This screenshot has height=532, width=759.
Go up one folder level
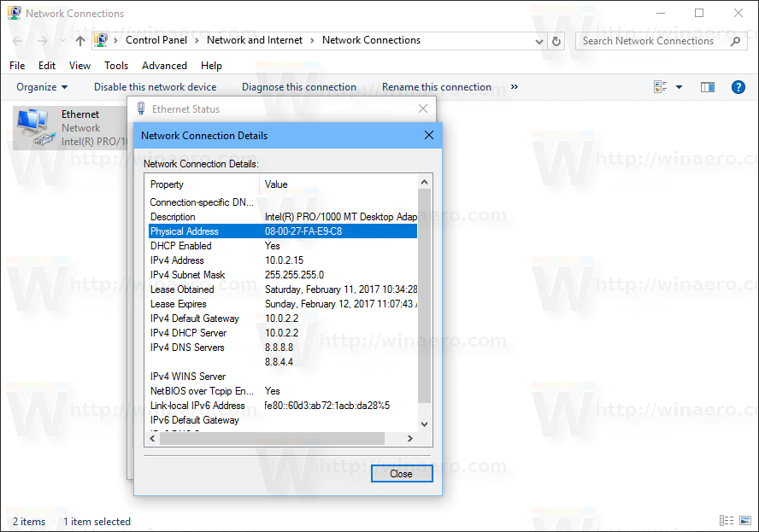pos(80,41)
